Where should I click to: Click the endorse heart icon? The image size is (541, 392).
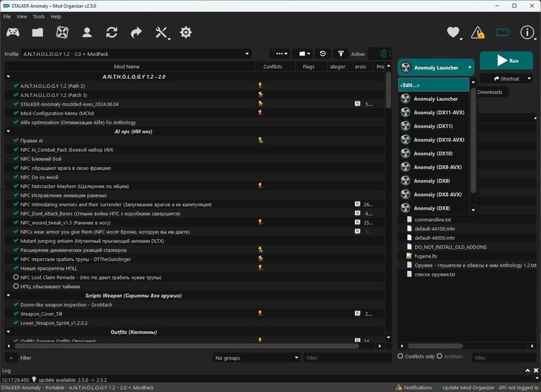(x=453, y=32)
